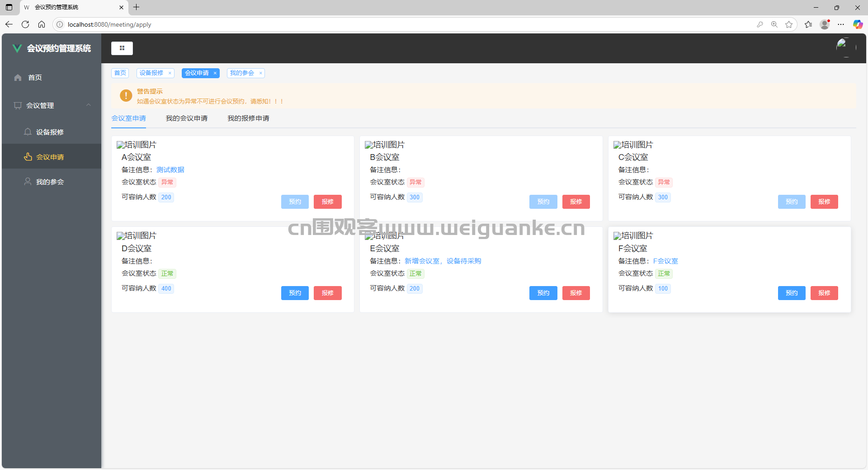Open the 测试数据 remark link
This screenshot has height=470, width=868.
click(x=170, y=169)
